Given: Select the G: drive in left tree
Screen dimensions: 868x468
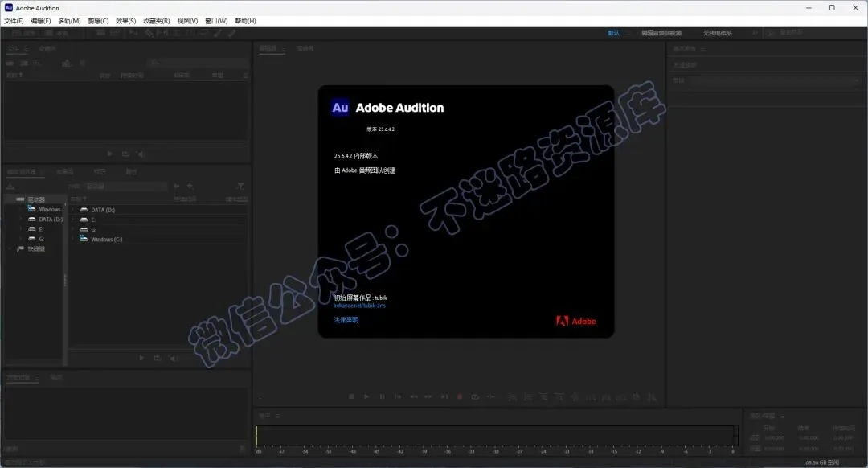Looking at the screenshot, I should point(42,240).
